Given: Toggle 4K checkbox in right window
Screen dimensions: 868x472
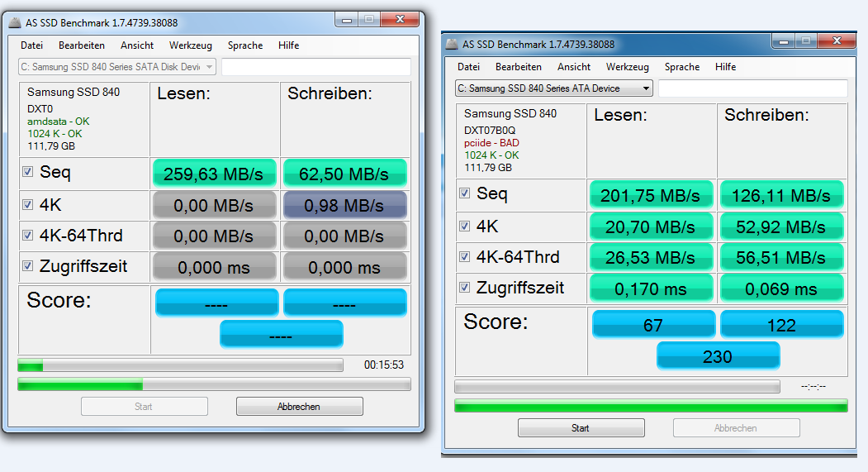Looking at the screenshot, I should (x=464, y=226).
